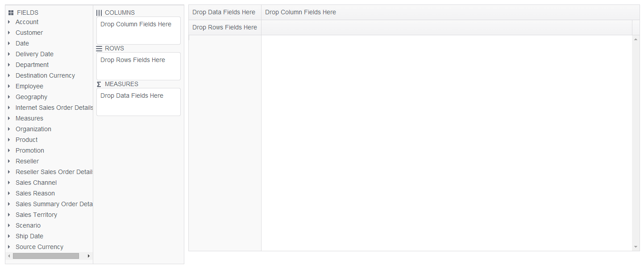The image size is (644, 270).
Task: Select the Date field
Action: [22, 43]
